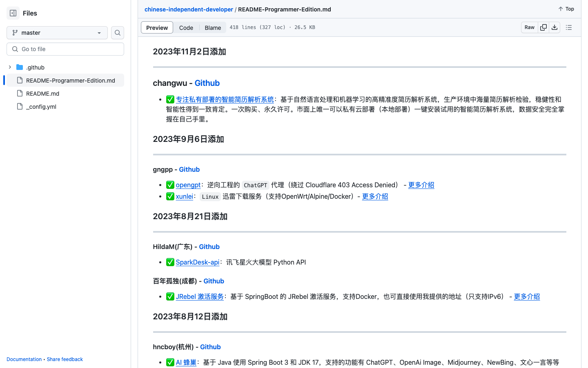Open the master branch dropdown

(57, 33)
